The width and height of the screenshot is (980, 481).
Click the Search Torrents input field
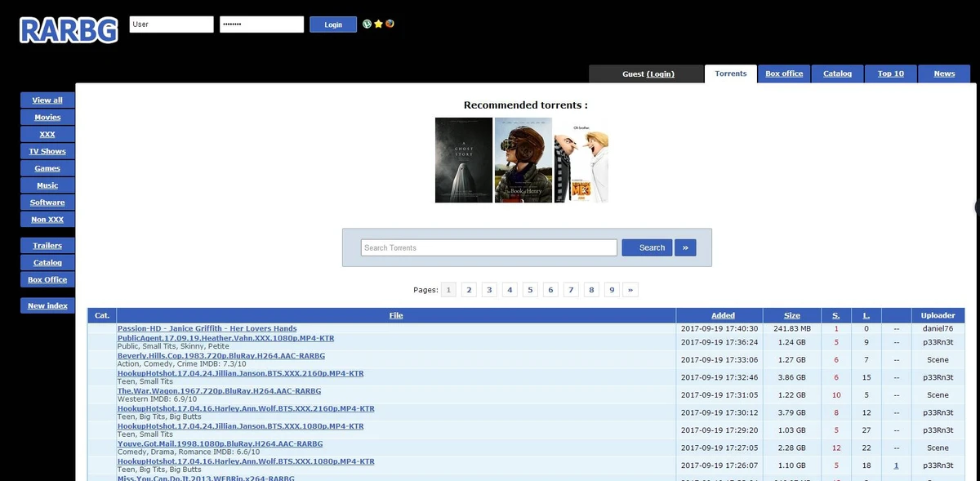(489, 247)
